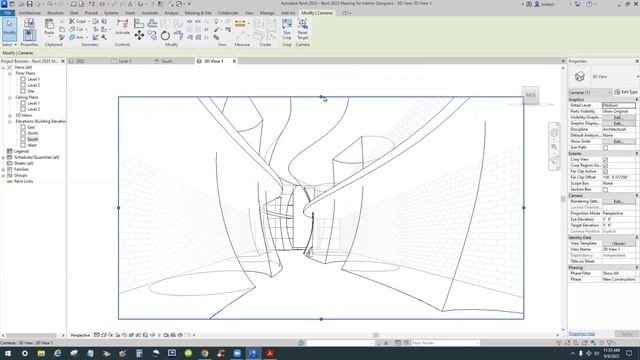Viewport: 640px width, 360px height.
Task: Click the Edit Type button
Action: coord(626,92)
